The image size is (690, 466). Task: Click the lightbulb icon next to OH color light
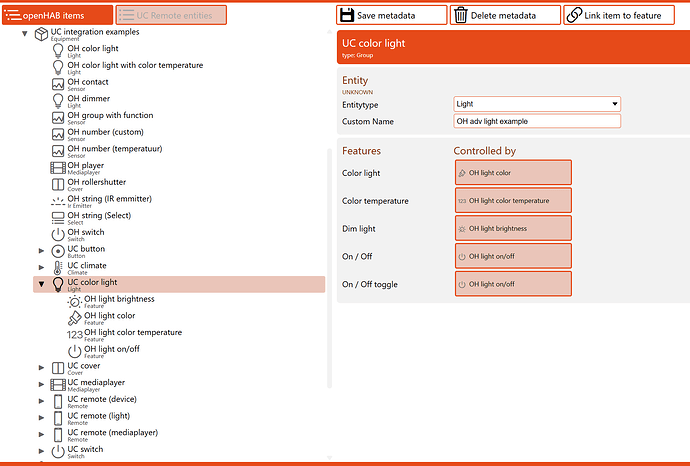(x=58, y=51)
